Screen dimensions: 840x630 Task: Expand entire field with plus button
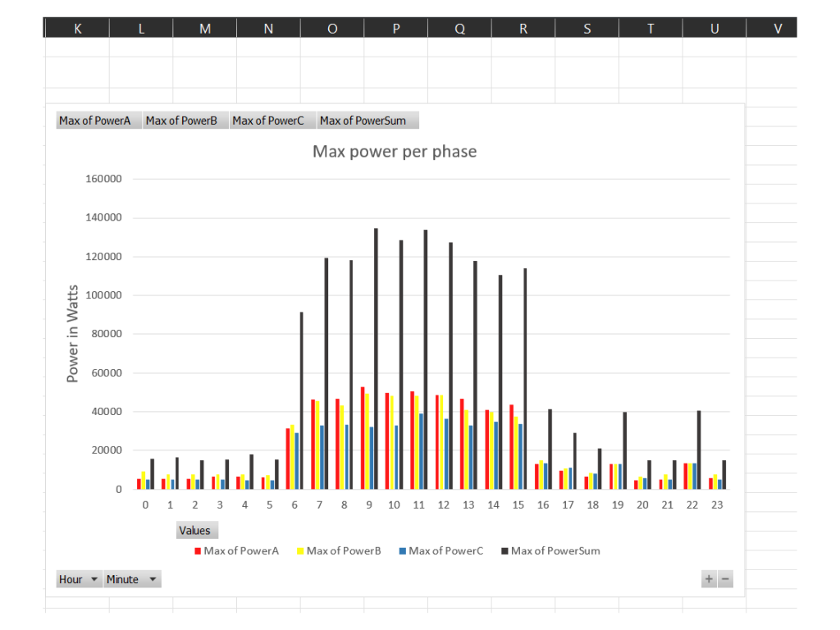(709, 578)
